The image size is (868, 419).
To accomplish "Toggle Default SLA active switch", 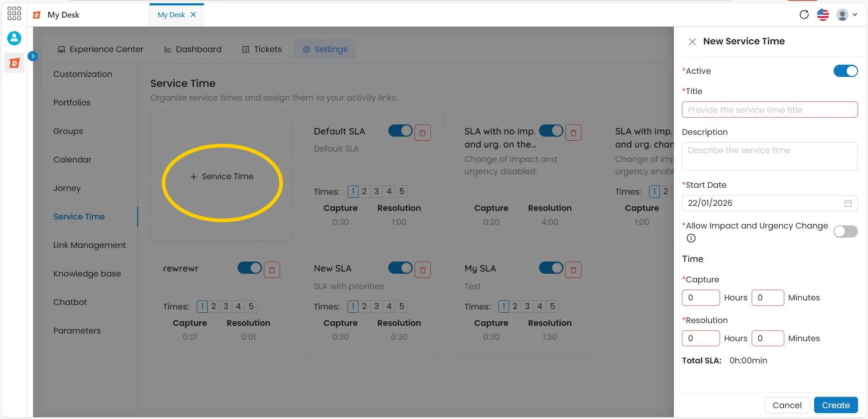I will click(401, 131).
